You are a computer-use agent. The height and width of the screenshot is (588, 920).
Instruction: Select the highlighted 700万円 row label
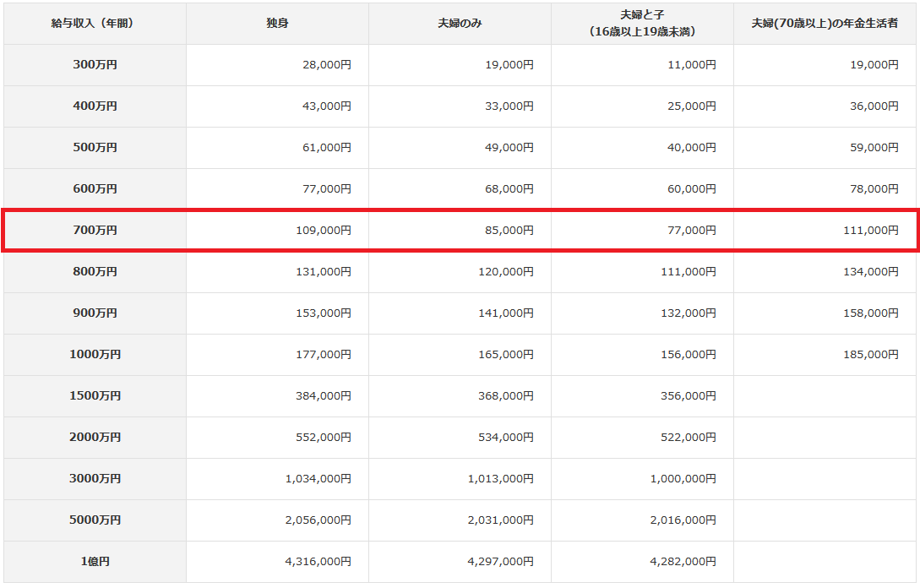(95, 230)
